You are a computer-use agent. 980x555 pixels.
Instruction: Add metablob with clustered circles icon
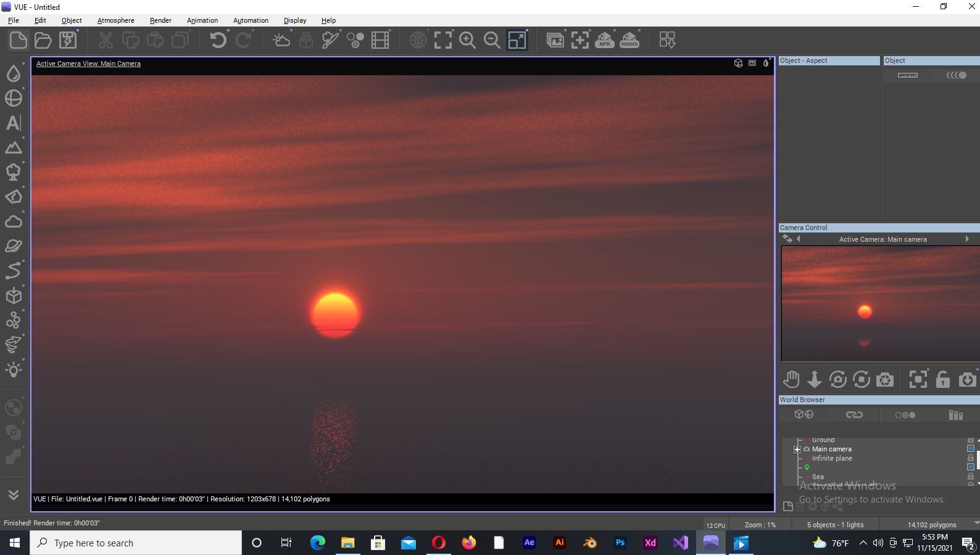[x=14, y=321]
